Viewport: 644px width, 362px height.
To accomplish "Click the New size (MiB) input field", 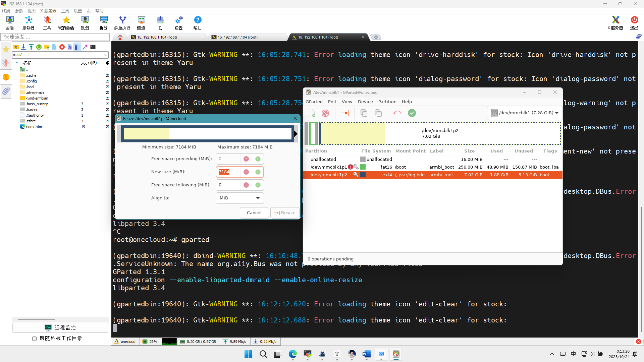I will [228, 172].
